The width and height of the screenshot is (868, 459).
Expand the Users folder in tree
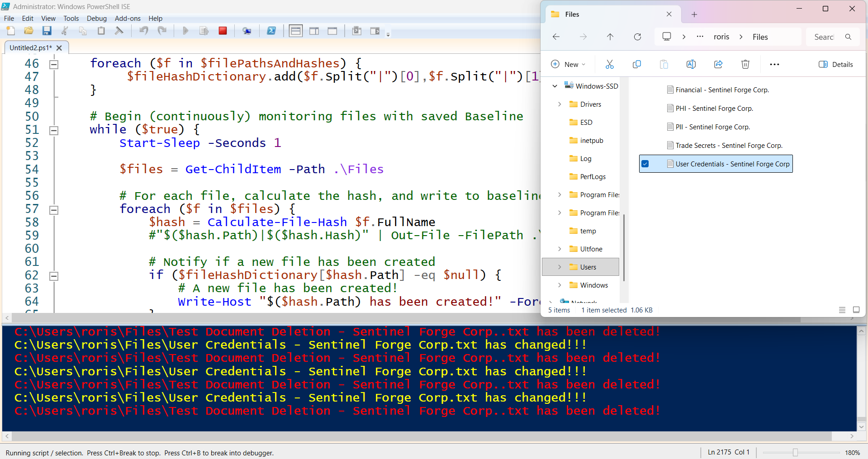560,267
